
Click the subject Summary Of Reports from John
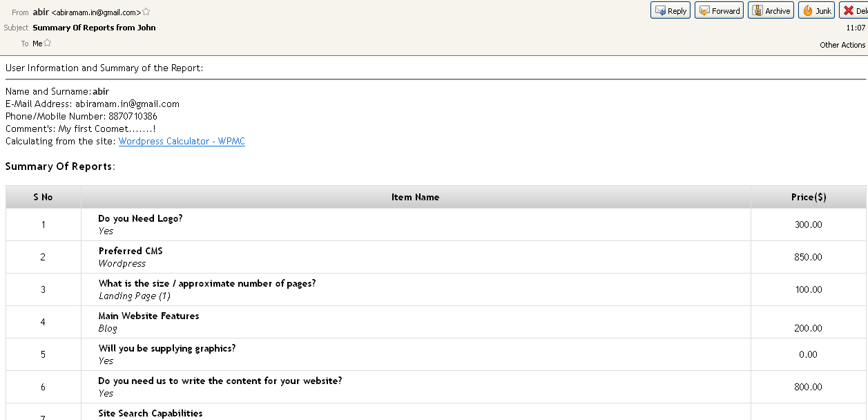(94, 28)
